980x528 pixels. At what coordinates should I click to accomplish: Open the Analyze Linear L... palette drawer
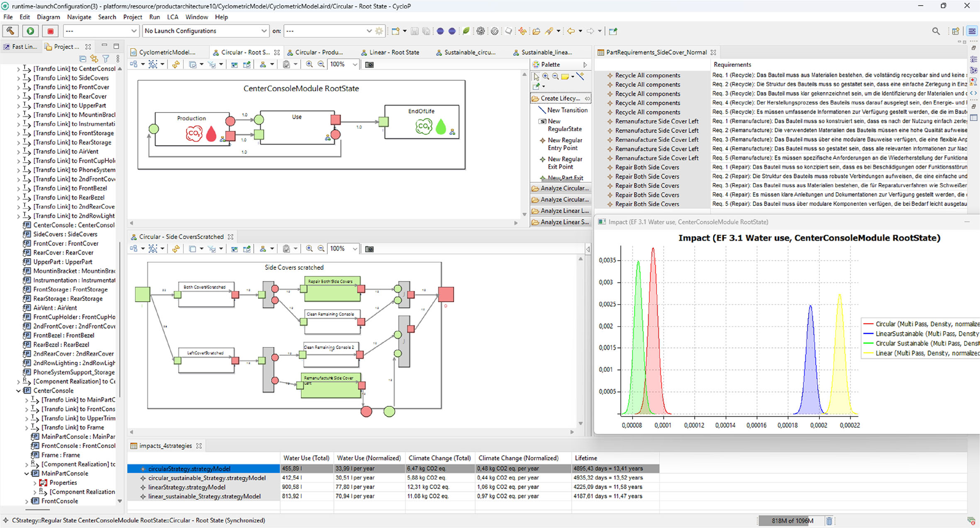point(564,211)
